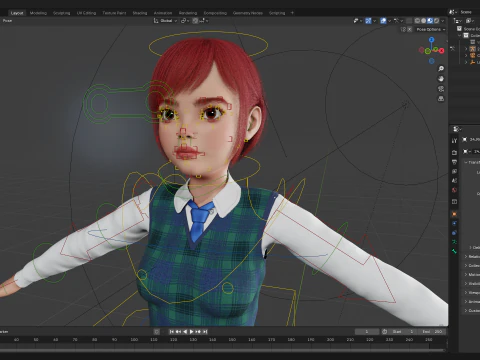Open the outliner editor type dropdown

click(458, 21)
